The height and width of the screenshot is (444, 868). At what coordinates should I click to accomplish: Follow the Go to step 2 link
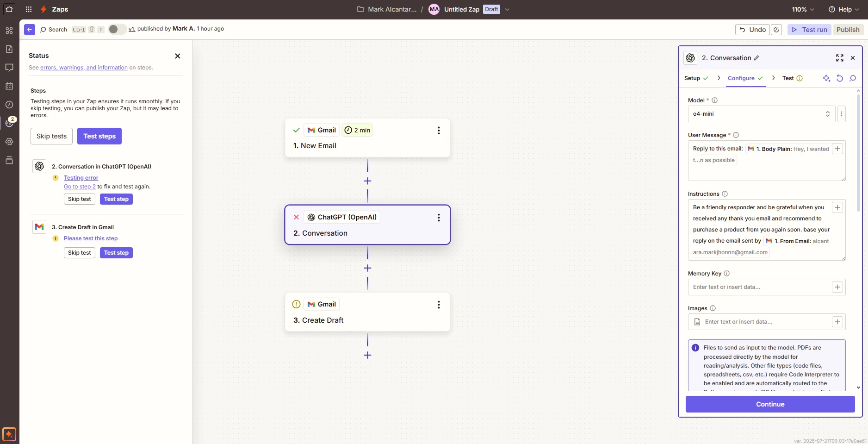coord(80,187)
